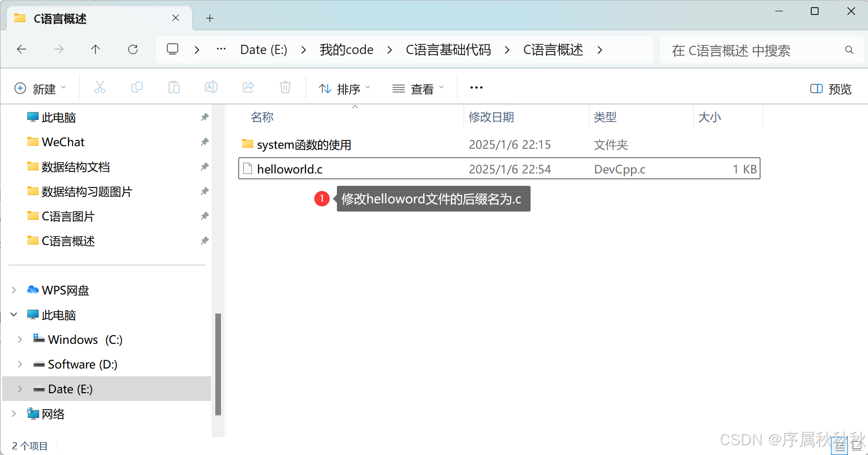Open the 查看 view dropdown
Viewport: 868px width, 455px height.
click(x=418, y=89)
